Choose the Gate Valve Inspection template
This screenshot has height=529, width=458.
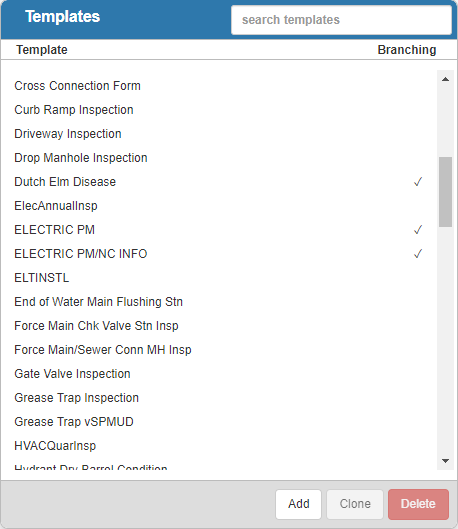pyautogui.click(x=219, y=374)
